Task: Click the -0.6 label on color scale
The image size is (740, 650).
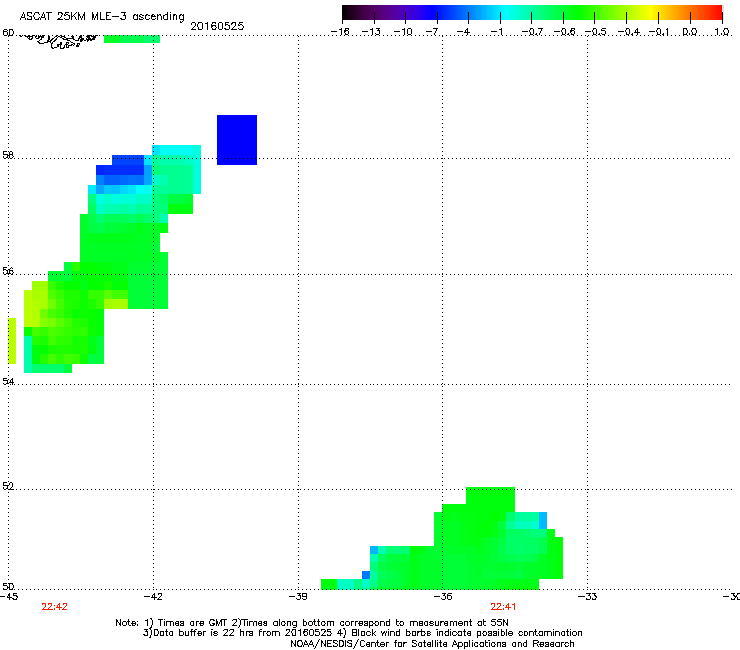Action: coord(564,32)
